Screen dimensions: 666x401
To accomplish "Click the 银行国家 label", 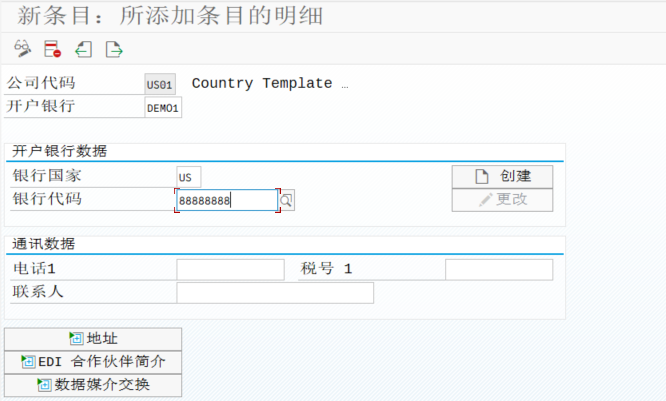I will tap(47, 175).
